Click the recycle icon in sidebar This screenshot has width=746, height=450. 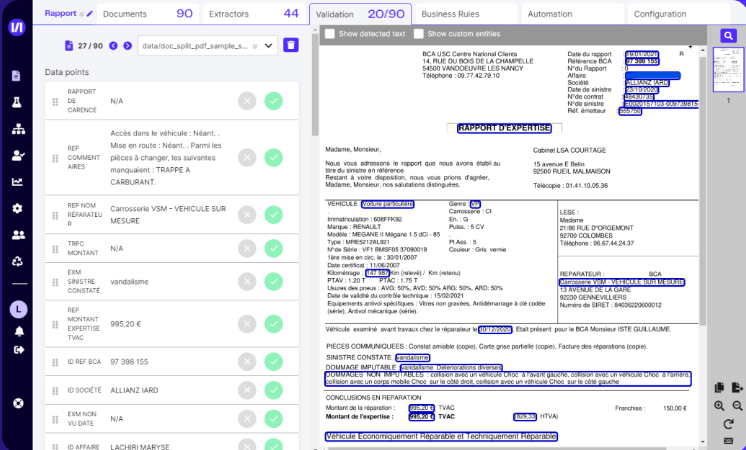[x=17, y=261]
